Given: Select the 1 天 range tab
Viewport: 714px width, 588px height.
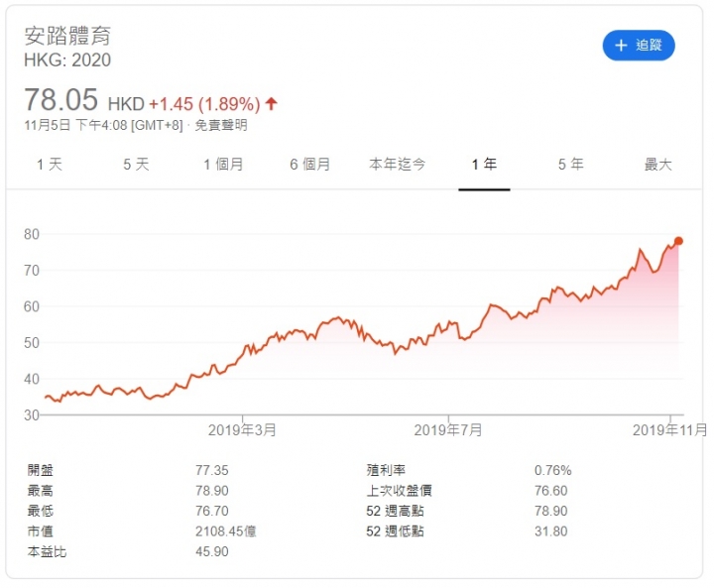Looking at the screenshot, I should pos(50,164).
